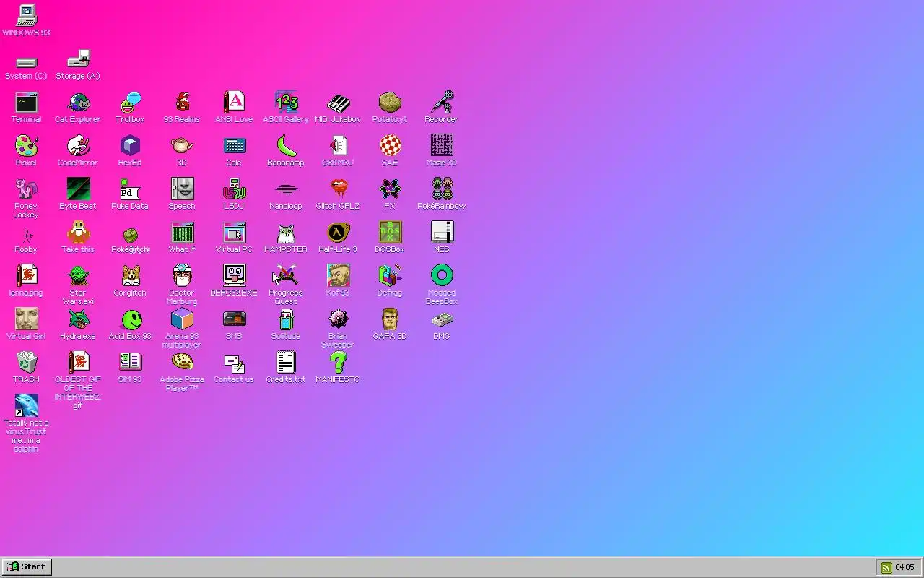The height and width of the screenshot is (578, 924).
Task: Open LSDJ icon
Action: 234,189
